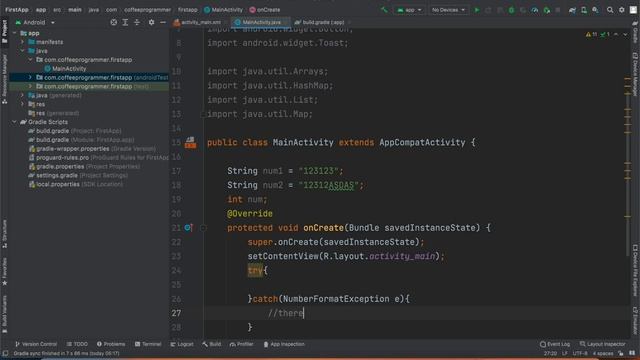Image resolution: width=640 pixels, height=360 pixels.
Task: Click the onCreate breadcrumb item
Action: [x=265, y=10]
